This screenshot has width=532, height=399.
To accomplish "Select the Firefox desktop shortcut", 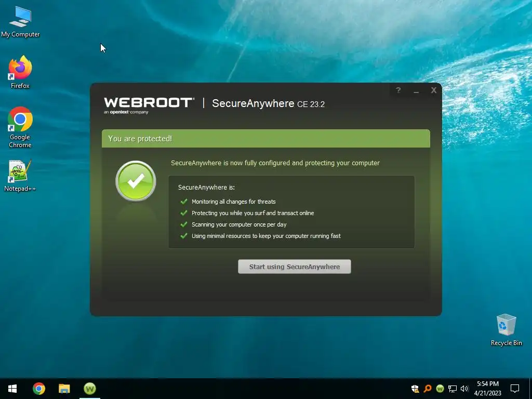I will [x=20, y=72].
